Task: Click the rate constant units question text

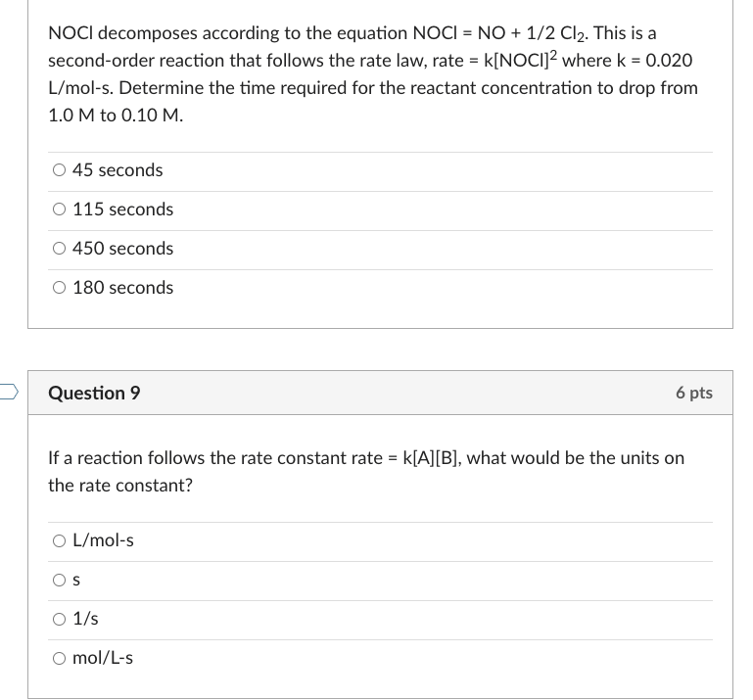Action: tap(366, 472)
